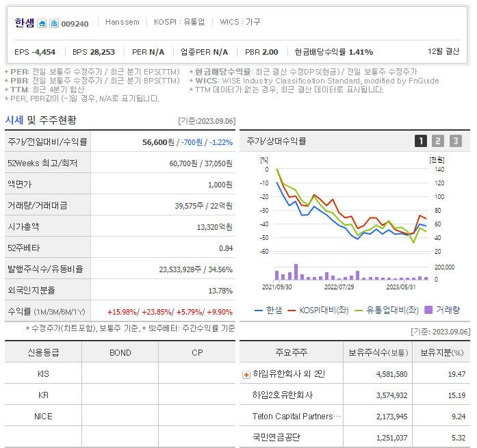Screen dimensions: 477x448
Task: Click the purple 거래량 legend square
Action: [428, 310]
